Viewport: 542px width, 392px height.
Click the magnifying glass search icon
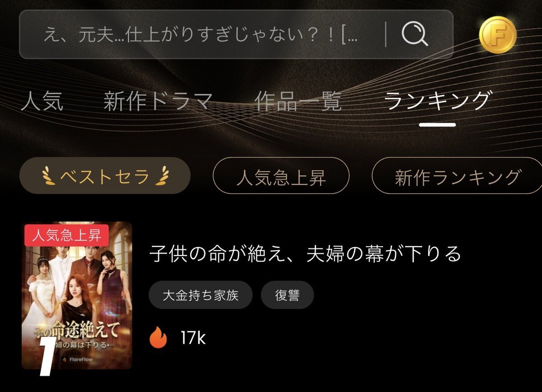click(x=415, y=35)
